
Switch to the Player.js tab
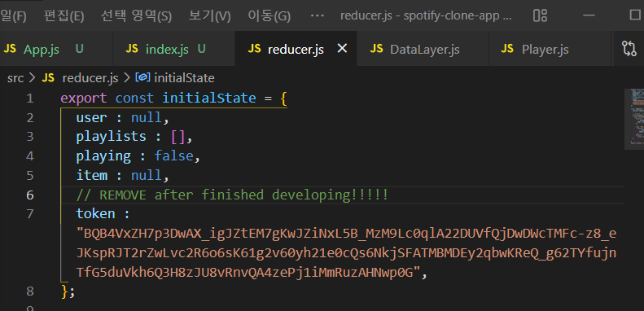pos(550,49)
